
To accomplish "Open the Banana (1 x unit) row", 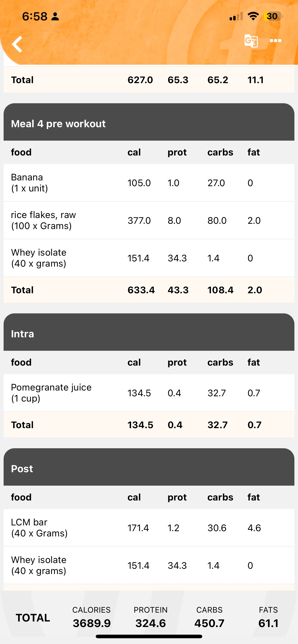I will coord(149,183).
